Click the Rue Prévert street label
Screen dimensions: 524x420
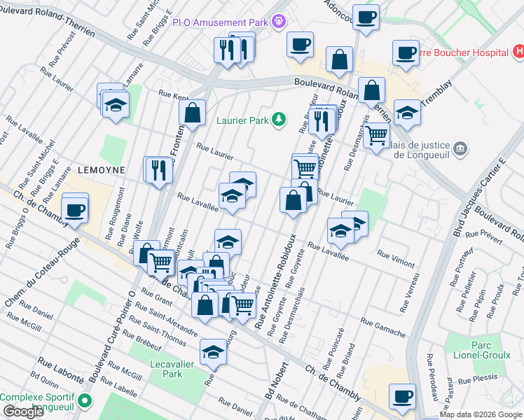tap(484, 238)
